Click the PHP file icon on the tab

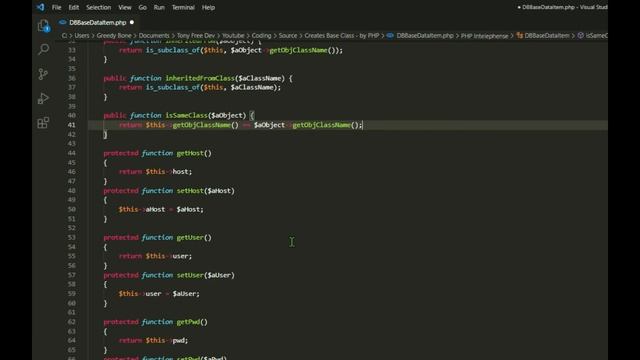point(62,22)
